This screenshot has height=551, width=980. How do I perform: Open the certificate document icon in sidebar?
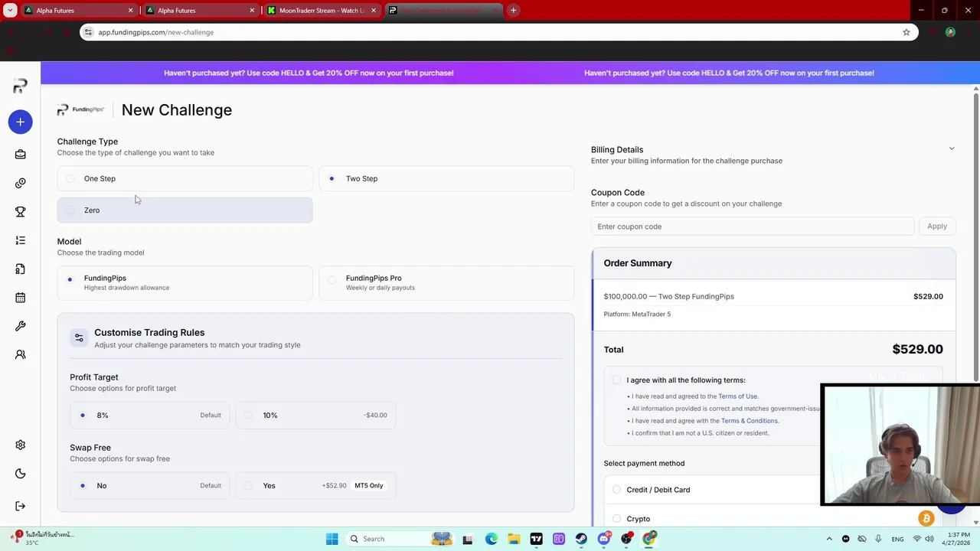21,269
